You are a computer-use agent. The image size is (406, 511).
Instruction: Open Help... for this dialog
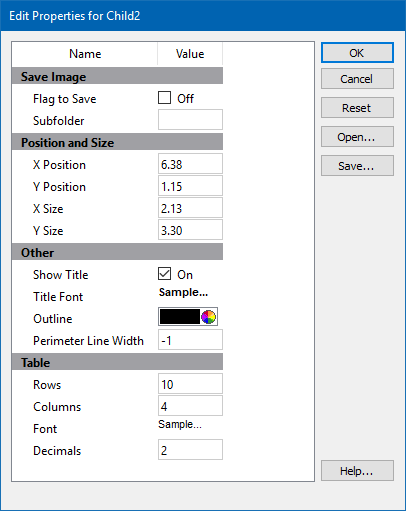(x=357, y=471)
